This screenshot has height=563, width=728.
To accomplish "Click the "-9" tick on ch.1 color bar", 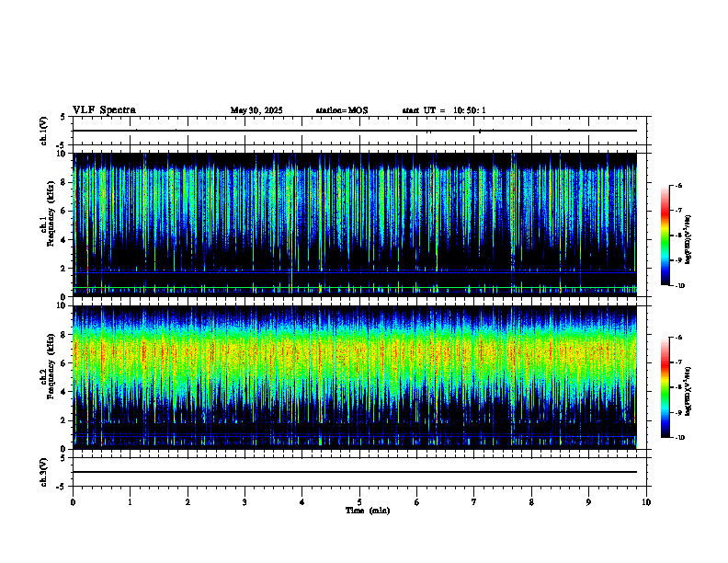I will coord(679,260).
